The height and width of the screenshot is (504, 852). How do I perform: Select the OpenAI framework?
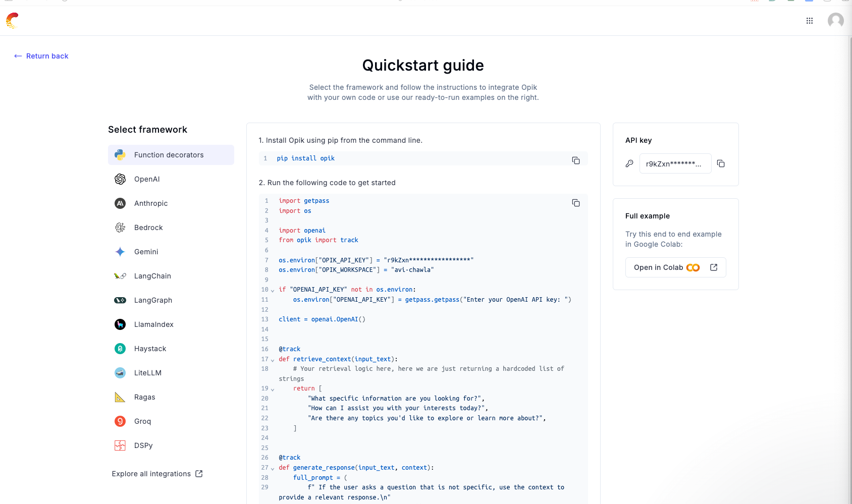pyautogui.click(x=171, y=179)
